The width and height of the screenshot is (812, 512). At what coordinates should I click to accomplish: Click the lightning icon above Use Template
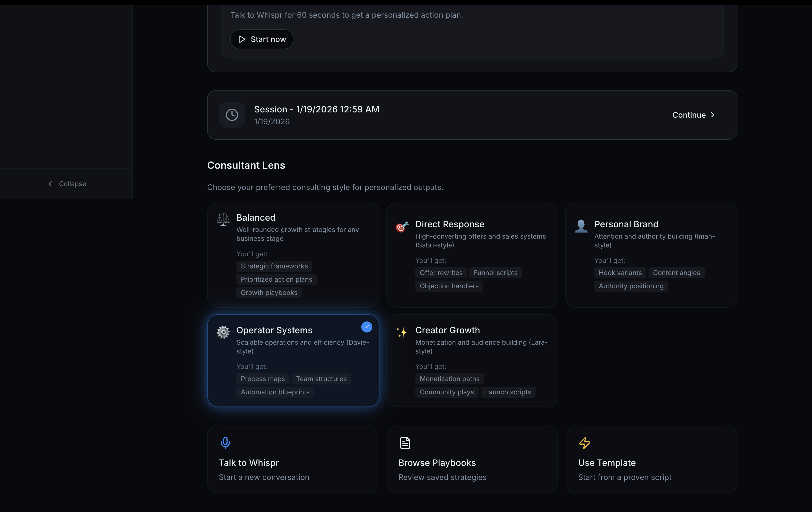(x=584, y=443)
